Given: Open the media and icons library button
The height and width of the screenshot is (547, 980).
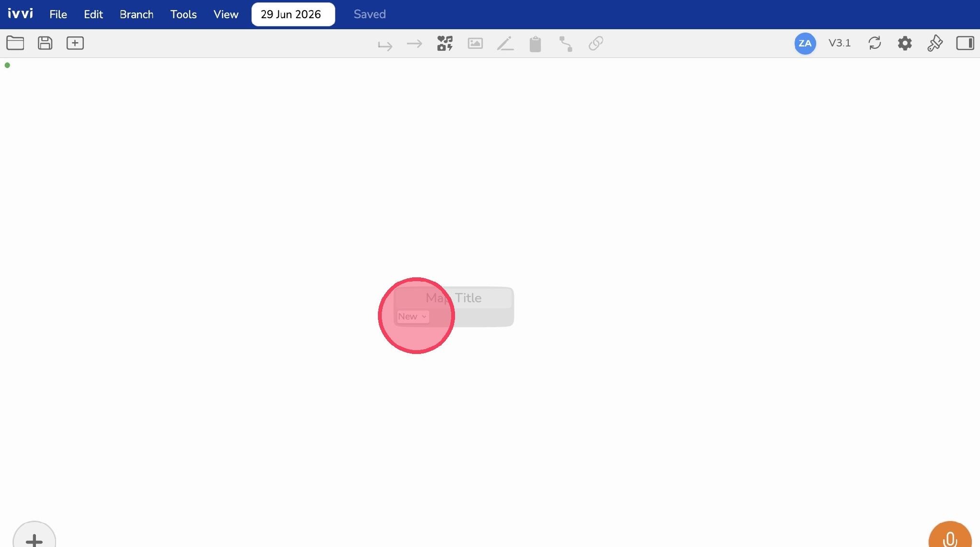Looking at the screenshot, I should (445, 44).
